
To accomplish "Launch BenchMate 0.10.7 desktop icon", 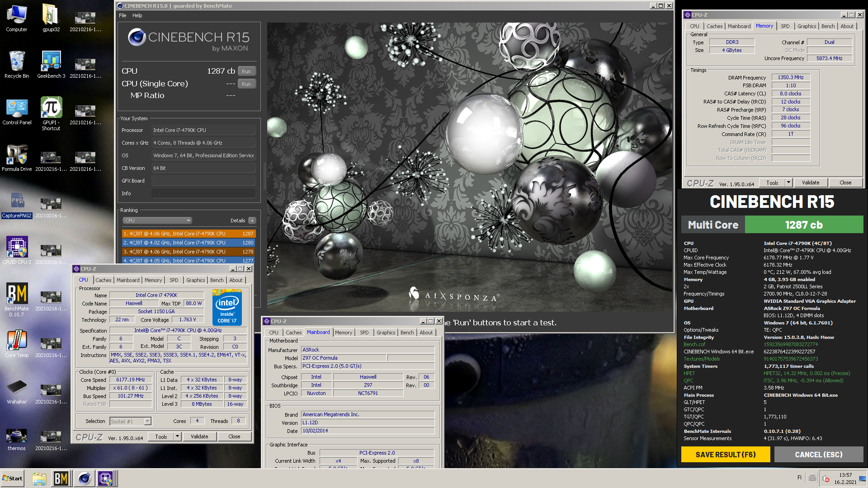I will click(17, 300).
